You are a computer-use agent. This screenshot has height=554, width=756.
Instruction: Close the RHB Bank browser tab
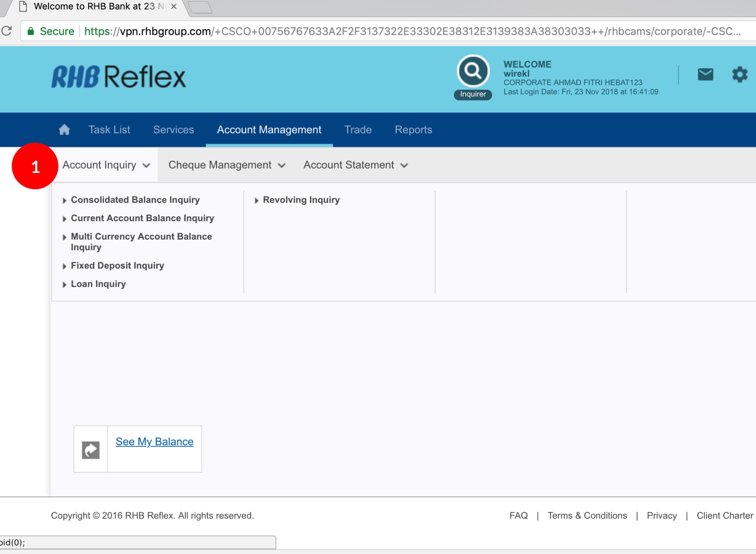[x=173, y=7]
